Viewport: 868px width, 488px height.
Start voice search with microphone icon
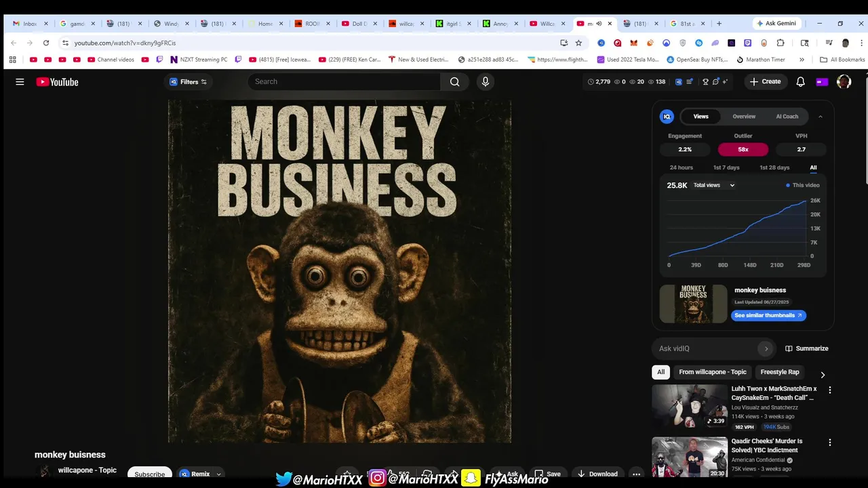coord(485,81)
